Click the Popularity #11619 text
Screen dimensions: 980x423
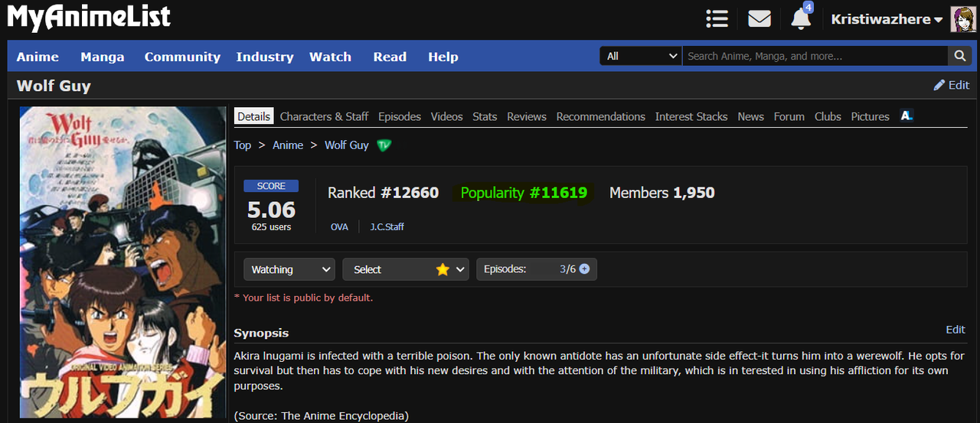tap(524, 193)
